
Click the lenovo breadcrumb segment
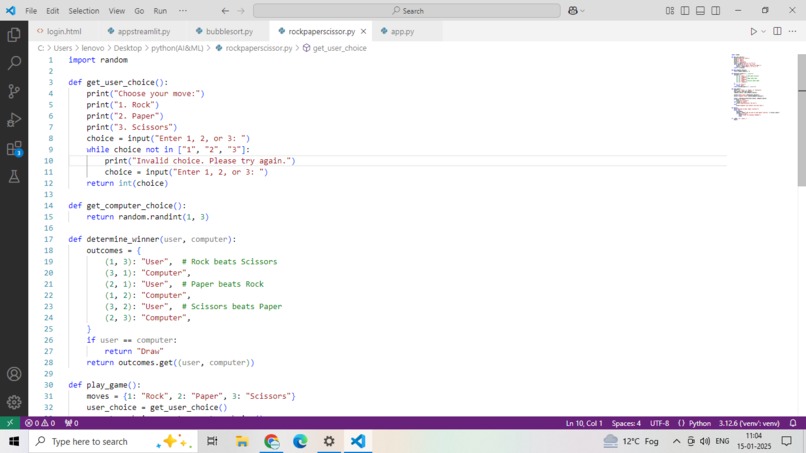click(93, 48)
